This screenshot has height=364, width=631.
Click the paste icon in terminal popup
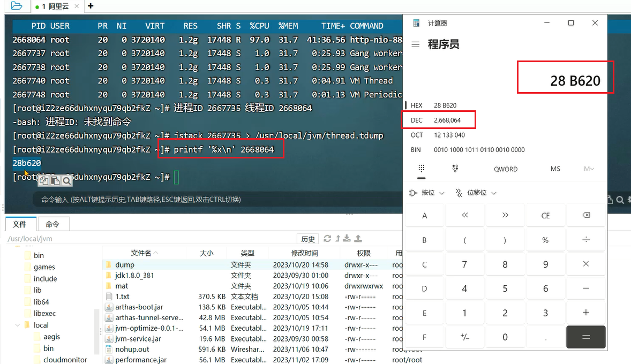55,181
